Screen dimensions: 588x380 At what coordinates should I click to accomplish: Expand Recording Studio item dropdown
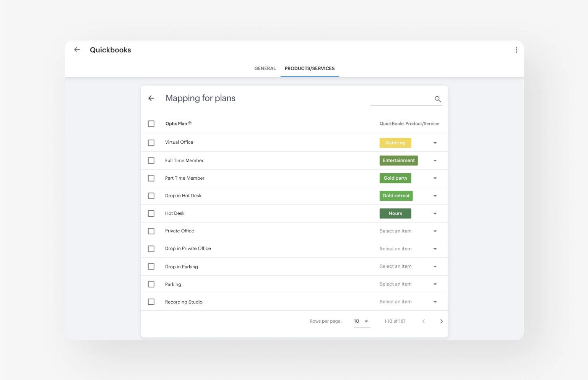pyautogui.click(x=408, y=302)
